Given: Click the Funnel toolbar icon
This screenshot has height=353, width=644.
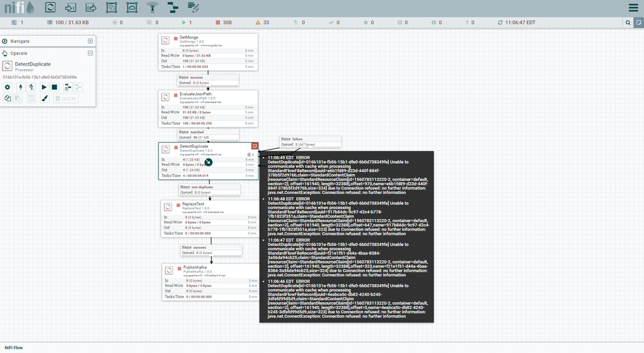Looking at the screenshot, I should tap(153, 8).
